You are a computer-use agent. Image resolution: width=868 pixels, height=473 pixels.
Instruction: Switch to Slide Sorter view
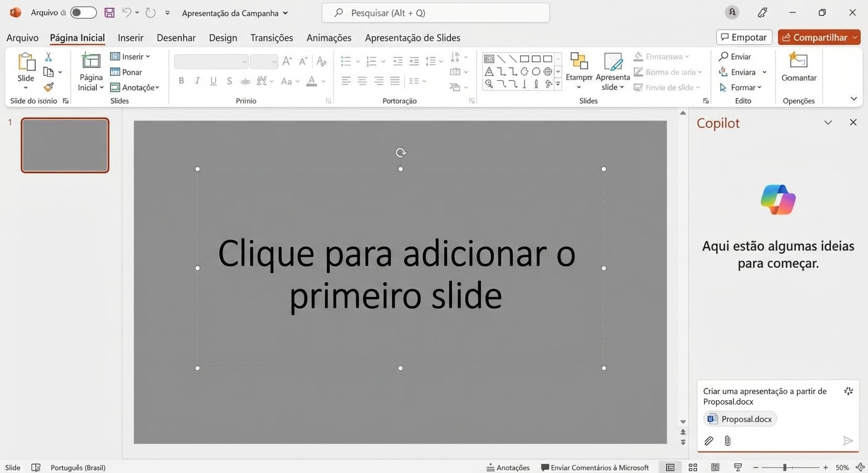pyautogui.click(x=693, y=467)
